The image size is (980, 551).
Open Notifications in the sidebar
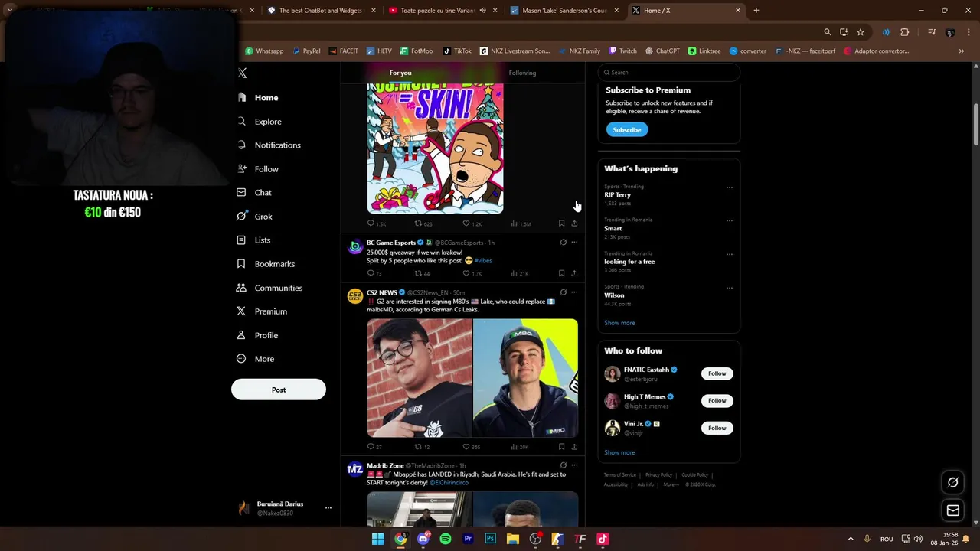coord(269,145)
